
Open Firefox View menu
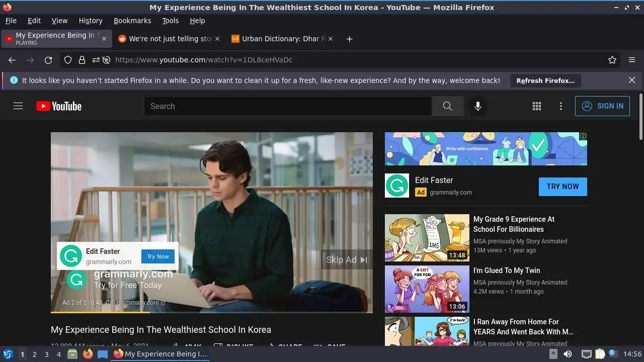coord(59,21)
